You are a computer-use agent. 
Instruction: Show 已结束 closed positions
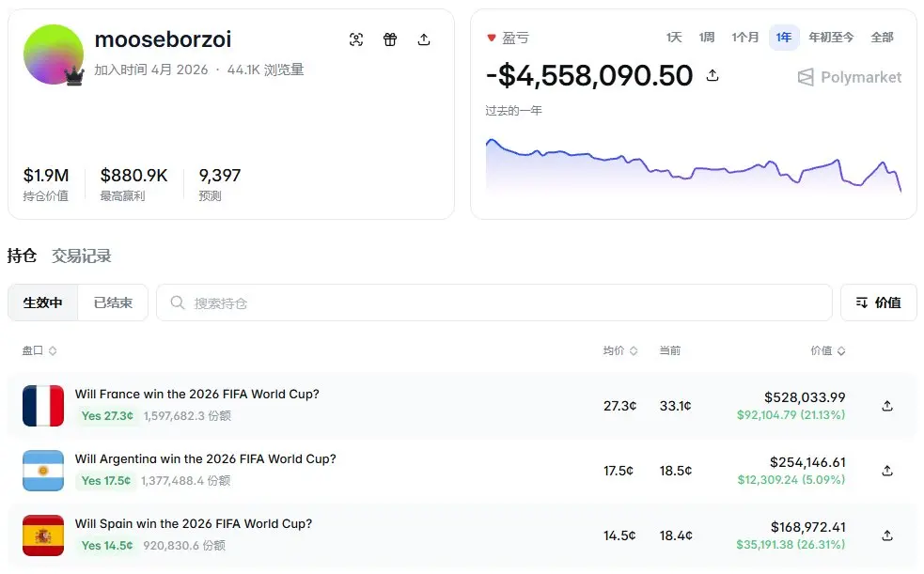coord(113,303)
